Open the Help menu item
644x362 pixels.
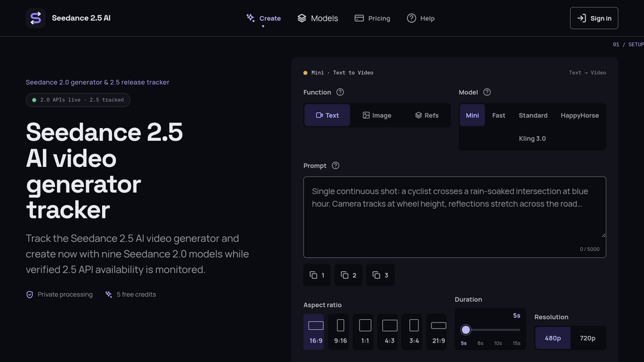point(421,18)
